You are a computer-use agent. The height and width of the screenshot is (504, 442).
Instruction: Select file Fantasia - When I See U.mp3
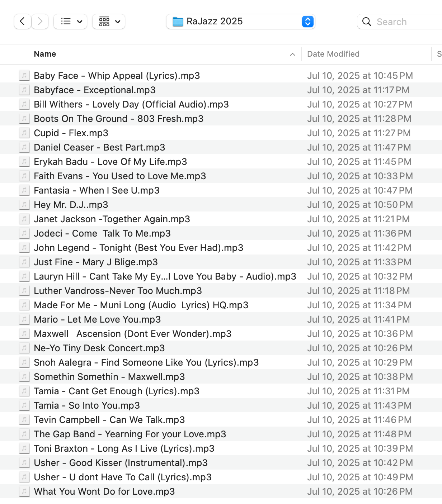click(97, 190)
